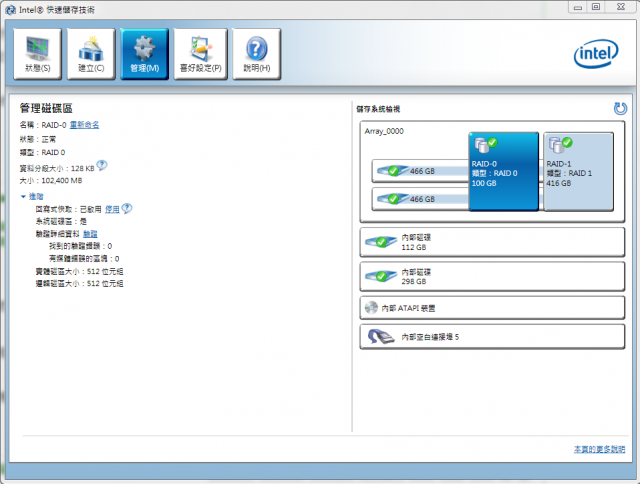Image resolution: width=640 pixels, height=484 pixels.
Task: Click the Intel logo
Action: coord(596,53)
